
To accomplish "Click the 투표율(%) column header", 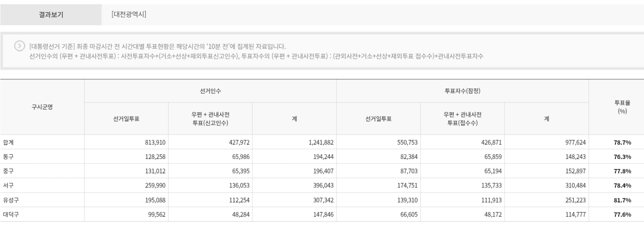I will click(x=622, y=107).
